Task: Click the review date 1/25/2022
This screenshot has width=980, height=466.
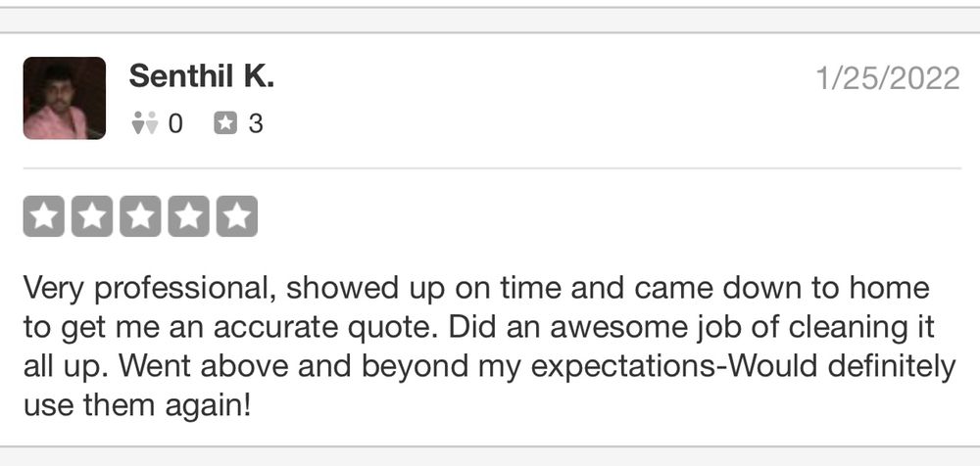Action: click(x=888, y=78)
